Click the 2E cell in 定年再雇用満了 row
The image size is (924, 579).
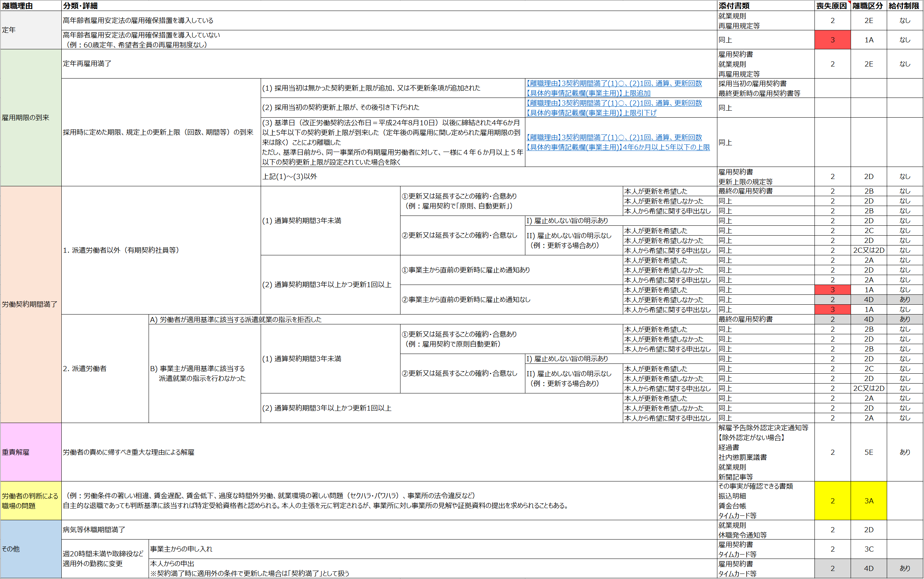click(869, 64)
